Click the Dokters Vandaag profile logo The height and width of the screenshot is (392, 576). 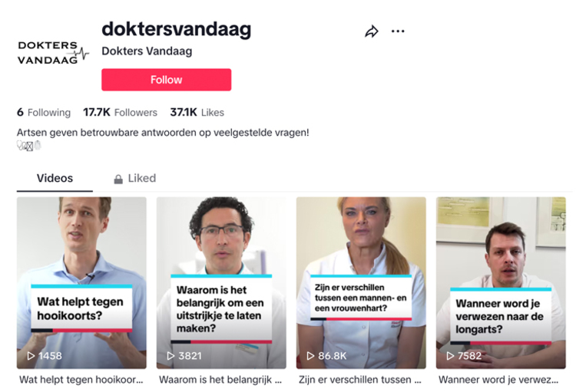53,53
